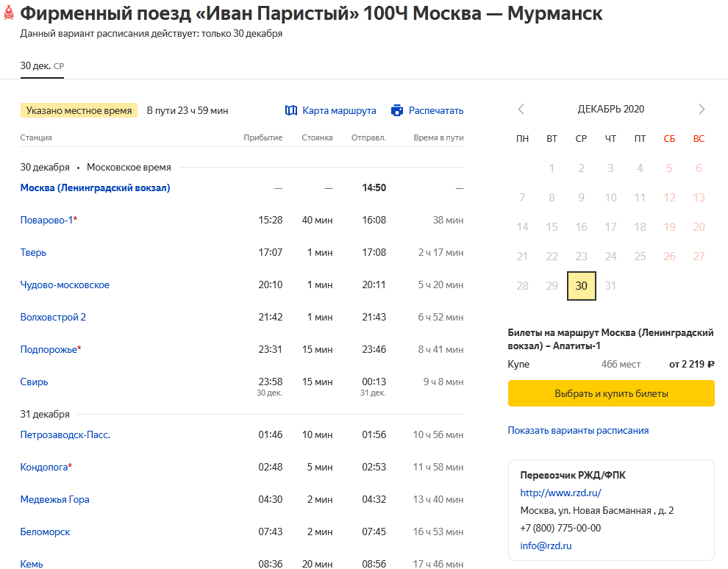The image size is (728, 569).
Task: Go to next month in calendar
Action: tap(701, 110)
